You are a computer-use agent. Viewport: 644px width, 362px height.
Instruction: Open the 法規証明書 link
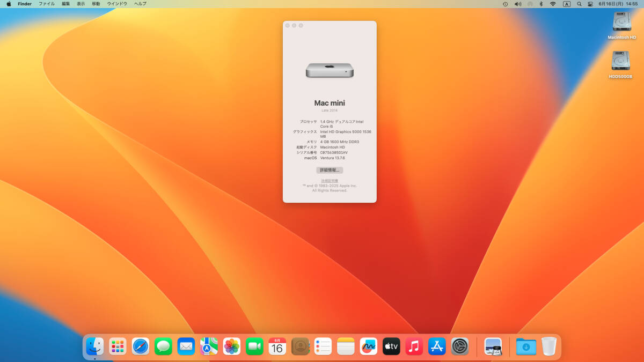tap(330, 181)
